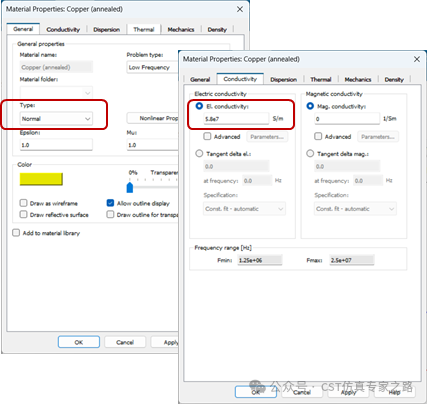Click electric at frequency Hz field

257,181
